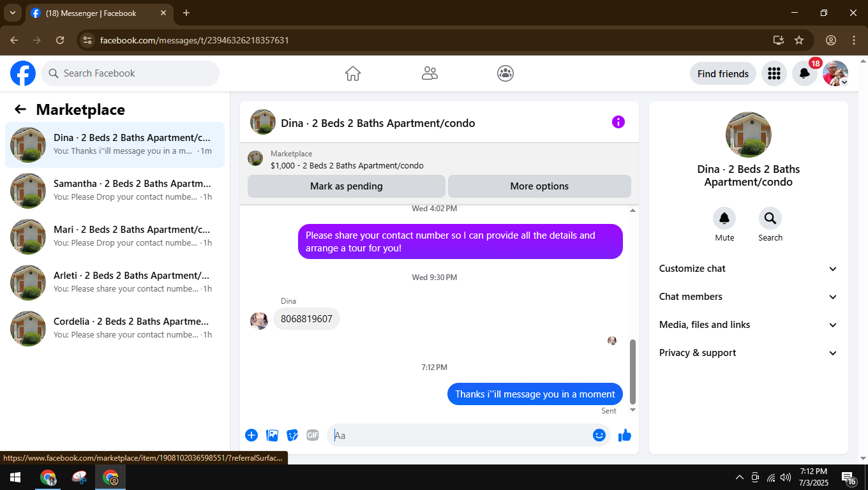Open the Facebook menu grid icon
The width and height of the screenshot is (868, 490).
coord(774,73)
